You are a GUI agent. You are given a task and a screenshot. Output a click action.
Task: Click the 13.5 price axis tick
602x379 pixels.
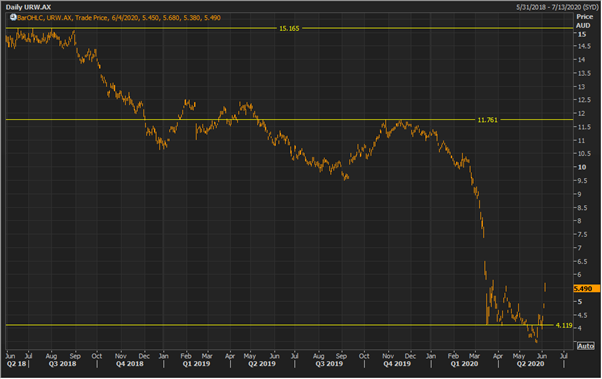pyautogui.click(x=584, y=73)
